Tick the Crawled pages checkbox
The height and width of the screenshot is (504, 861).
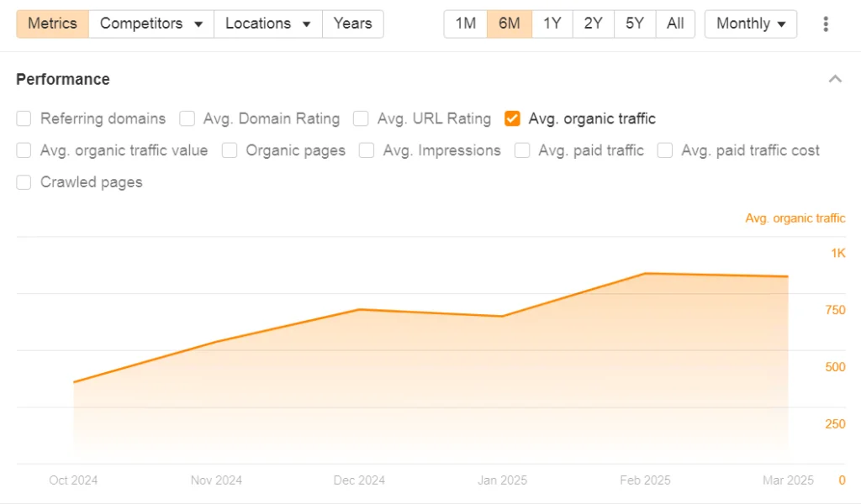pos(24,182)
